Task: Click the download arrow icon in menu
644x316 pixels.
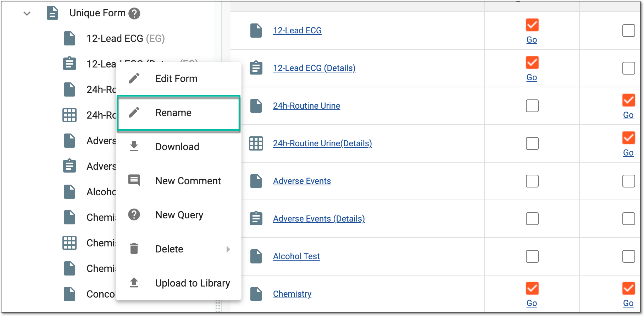Action: coord(134,146)
